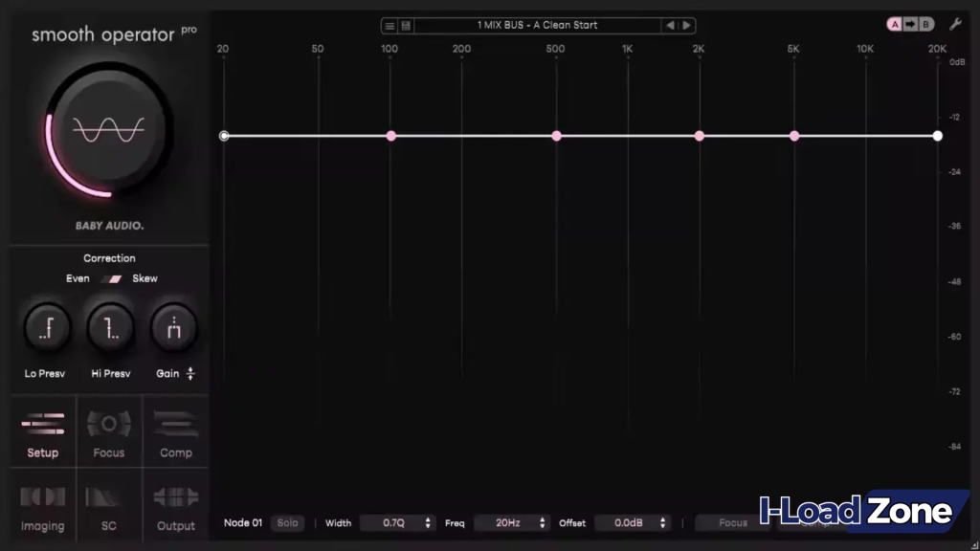Click the Node 01 label
980x551 pixels.
point(243,523)
